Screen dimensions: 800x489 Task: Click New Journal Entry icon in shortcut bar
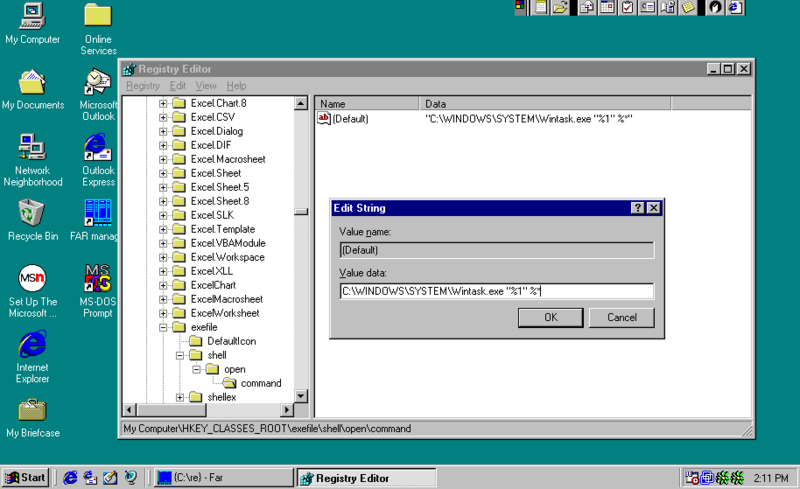(x=668, y=7)
